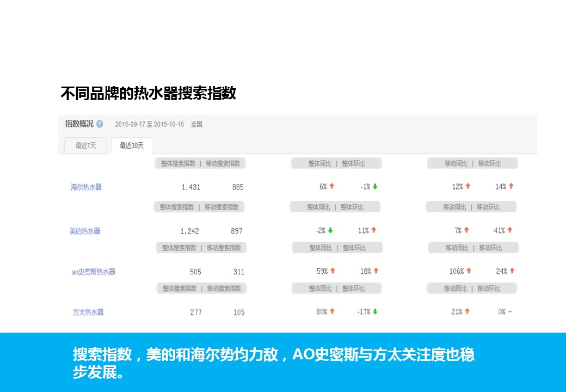Open the ao史密斯热水器 keyword link
The height and width of the screenshot is (392, 566).
pos(94,272)
